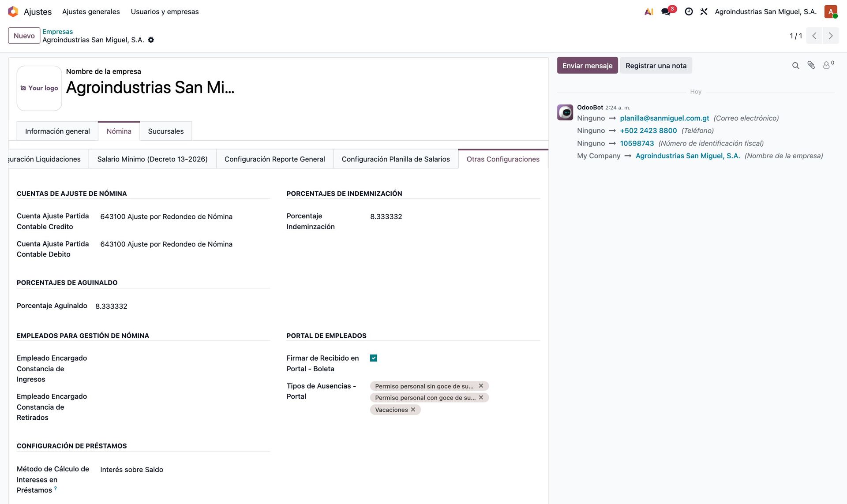Remove 'Permiso personal sin goce' tag
Viewport: 847px width, 504px height.
coord(481,386)
